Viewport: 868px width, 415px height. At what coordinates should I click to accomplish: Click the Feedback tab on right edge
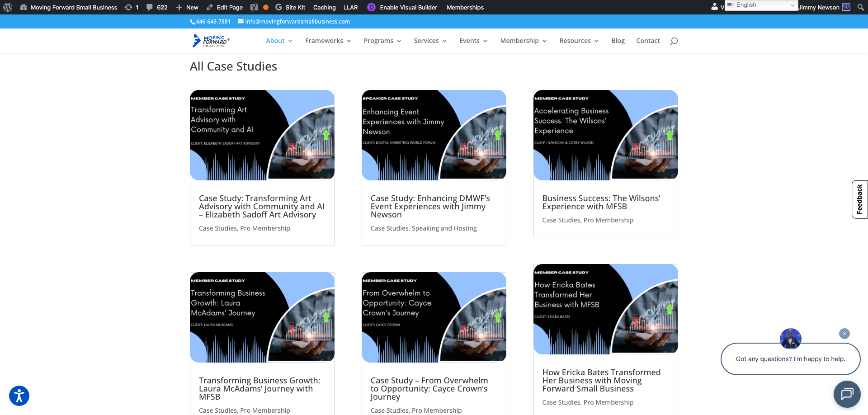click(859, 199)
